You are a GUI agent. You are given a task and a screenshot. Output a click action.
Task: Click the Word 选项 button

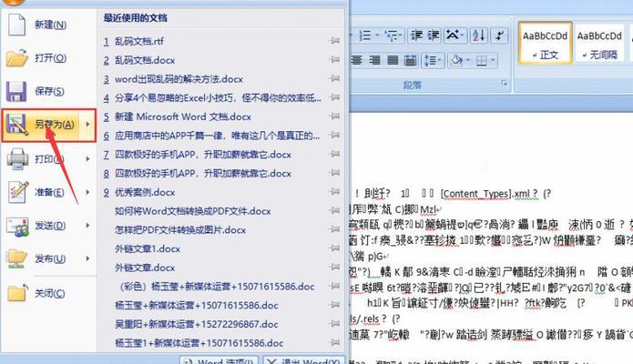220,360
